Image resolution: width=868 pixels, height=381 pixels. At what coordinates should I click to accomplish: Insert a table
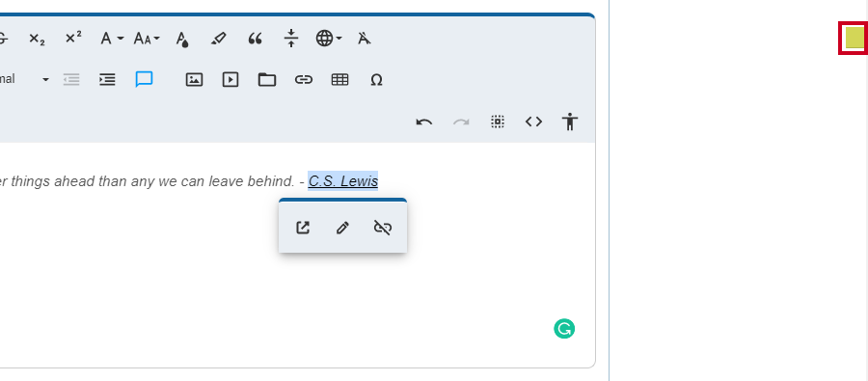click(339, 80)
